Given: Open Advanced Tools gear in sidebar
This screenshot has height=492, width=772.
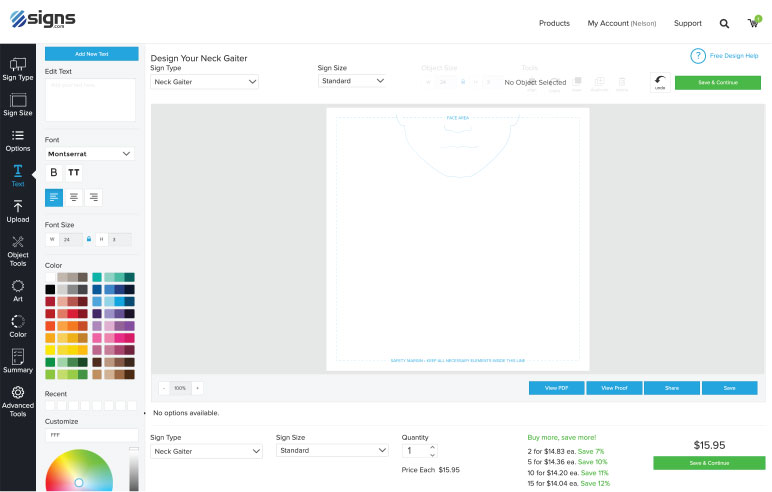Looking at the screenshot, I should 18,400.
